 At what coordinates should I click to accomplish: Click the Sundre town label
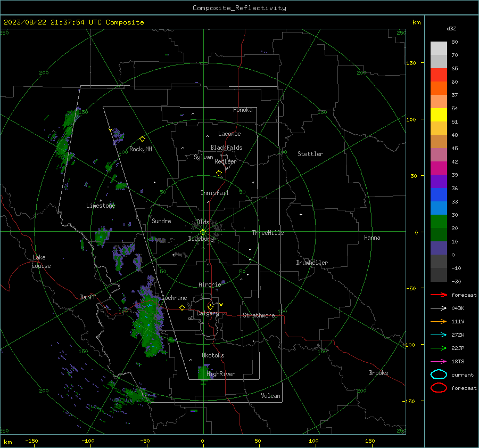pos(161,221)
